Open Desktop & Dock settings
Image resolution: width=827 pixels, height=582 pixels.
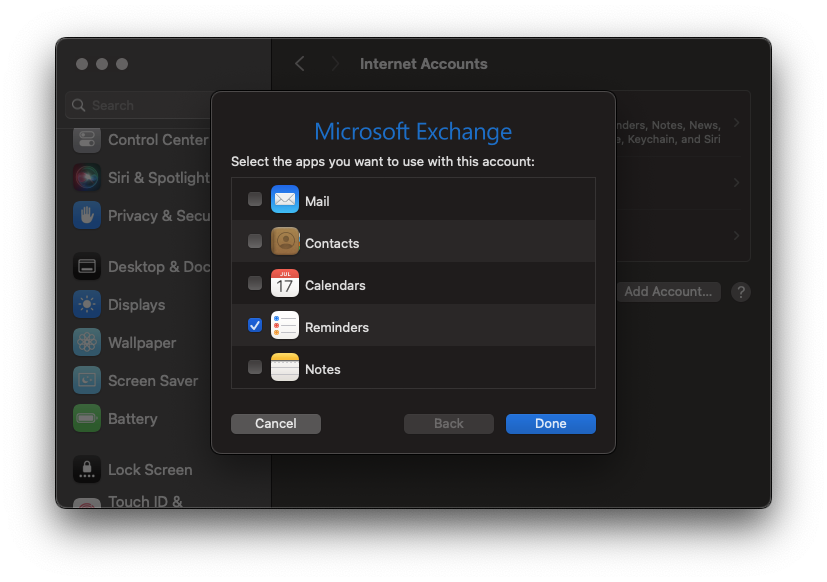[141, 267]
